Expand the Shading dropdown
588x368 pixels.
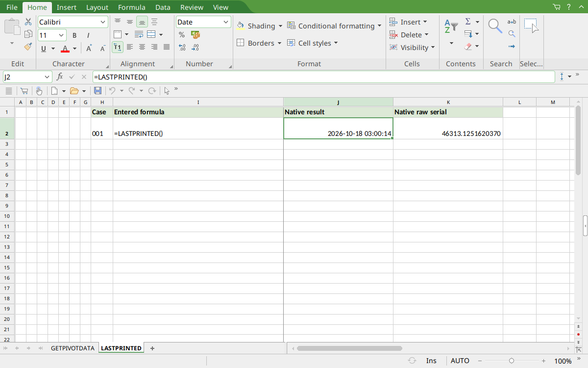tap(280, 26)
